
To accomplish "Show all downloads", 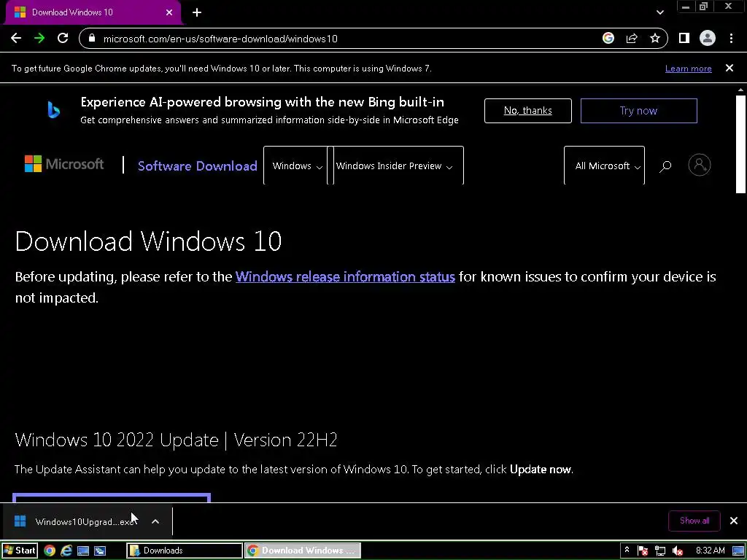I will pyautogui.click(x=694, y=521).
